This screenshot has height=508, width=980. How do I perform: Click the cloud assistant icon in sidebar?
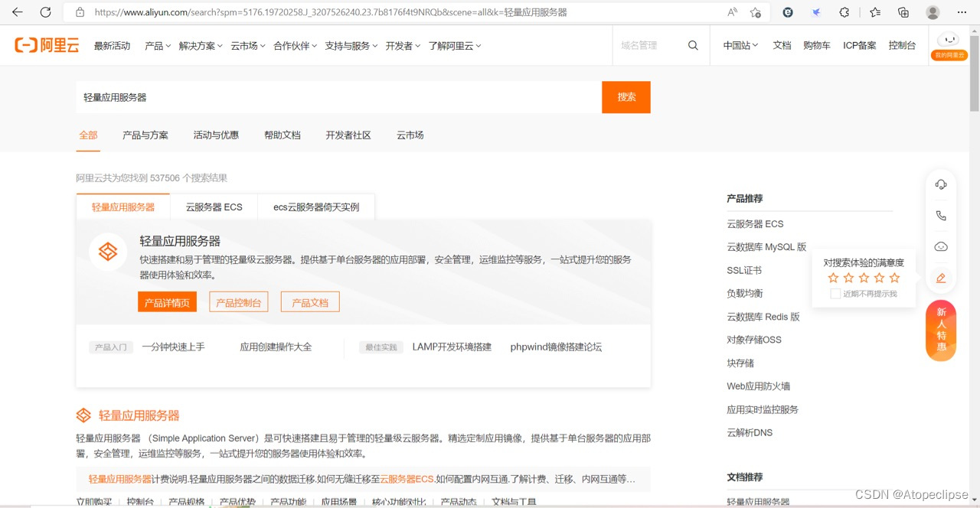[x=941, y=246]
